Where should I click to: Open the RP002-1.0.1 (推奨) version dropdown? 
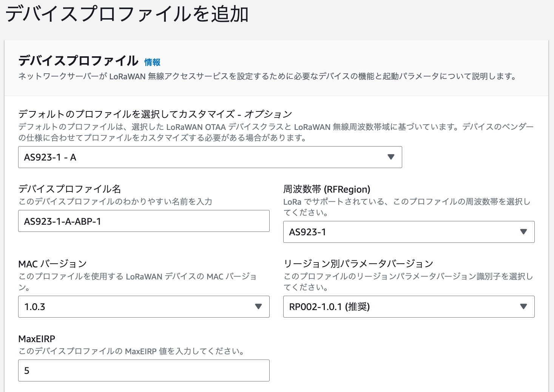pos(400,307)
